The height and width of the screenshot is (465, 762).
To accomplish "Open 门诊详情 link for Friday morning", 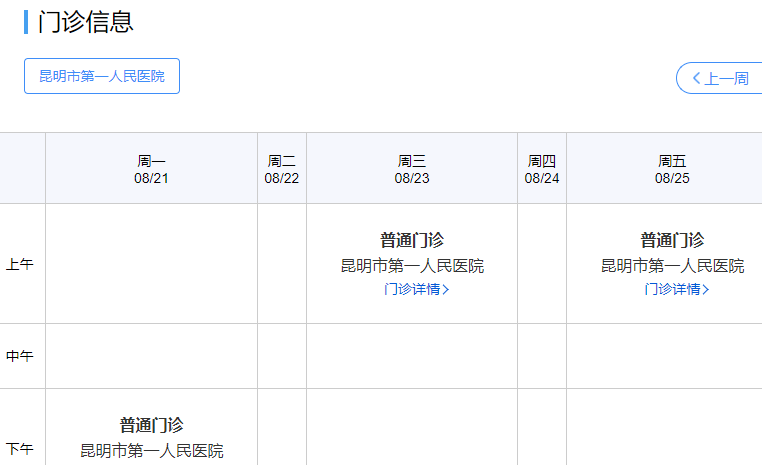I will [x=672, y=290].
